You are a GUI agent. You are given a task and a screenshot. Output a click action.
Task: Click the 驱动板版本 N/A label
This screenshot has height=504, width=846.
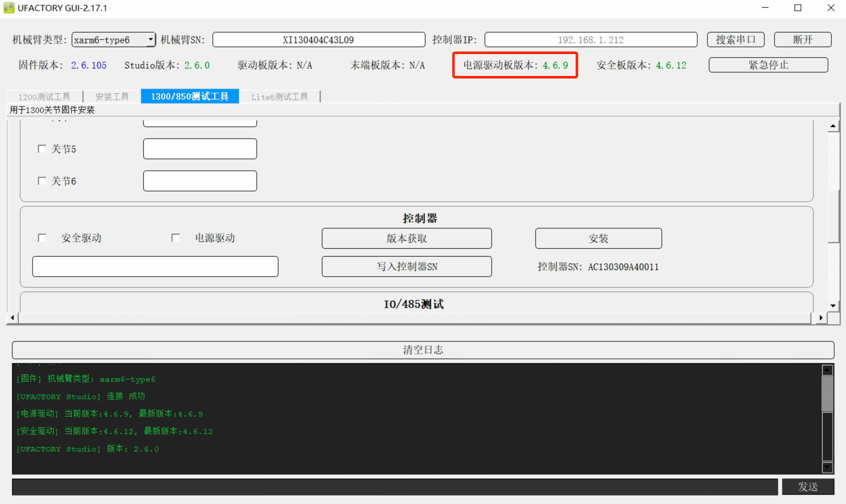coord(275,65)
